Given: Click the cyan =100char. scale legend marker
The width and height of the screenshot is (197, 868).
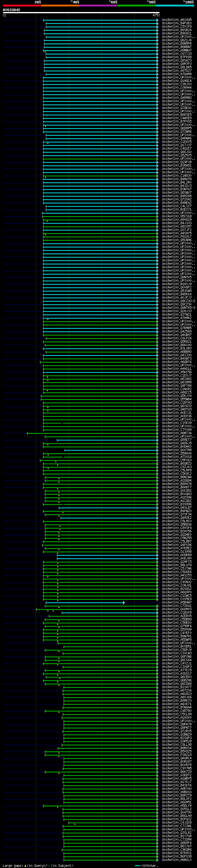Looking at the screenshot, I should [x=137, y=866].
